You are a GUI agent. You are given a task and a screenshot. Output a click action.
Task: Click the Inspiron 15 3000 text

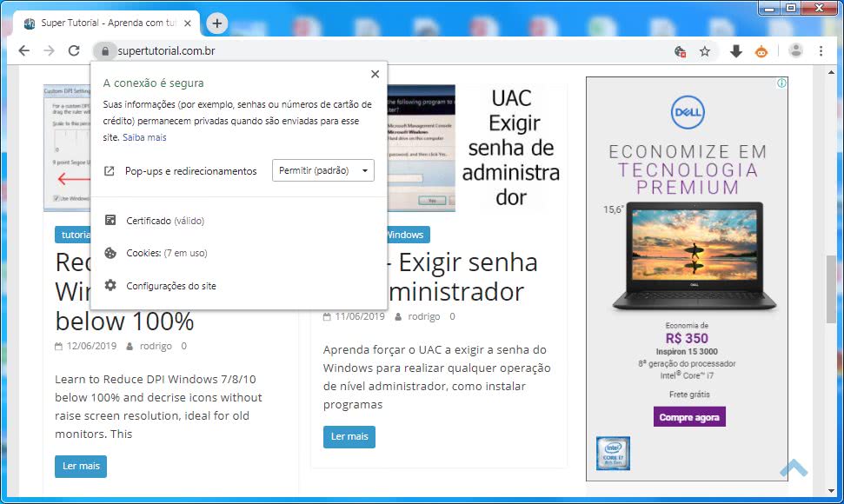(687, 352)
